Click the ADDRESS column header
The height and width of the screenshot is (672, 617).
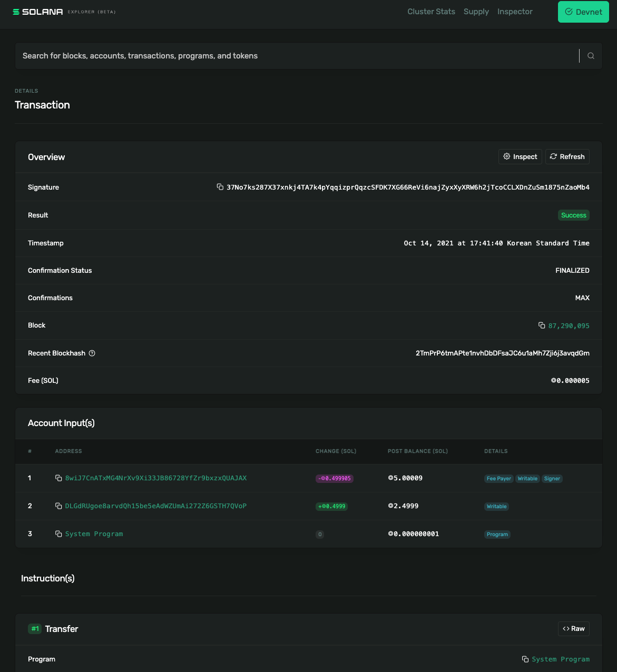pos(68,451)
